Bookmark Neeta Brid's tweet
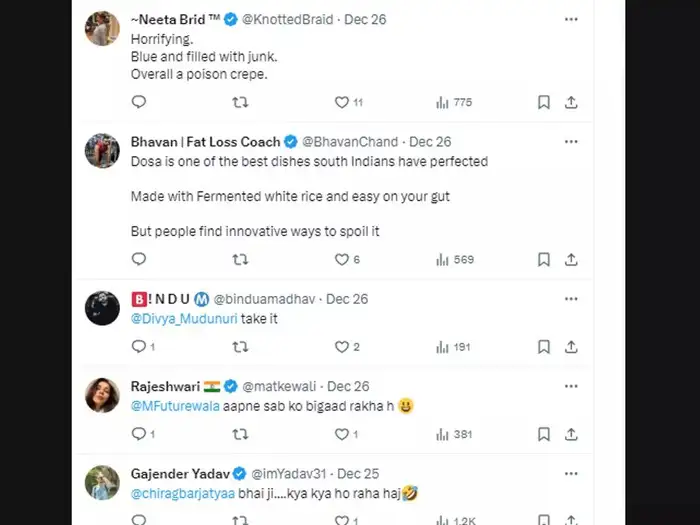 tap(543, 102)
